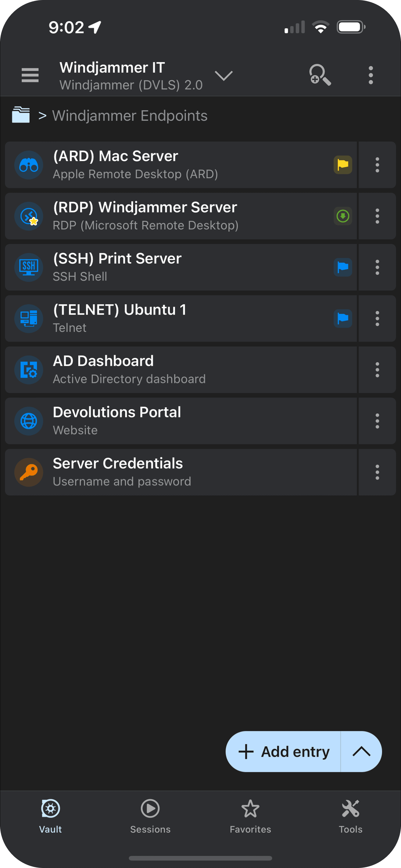Switch to the Sessions tab
Screen dimensions: 401x868
coord(150,815)
